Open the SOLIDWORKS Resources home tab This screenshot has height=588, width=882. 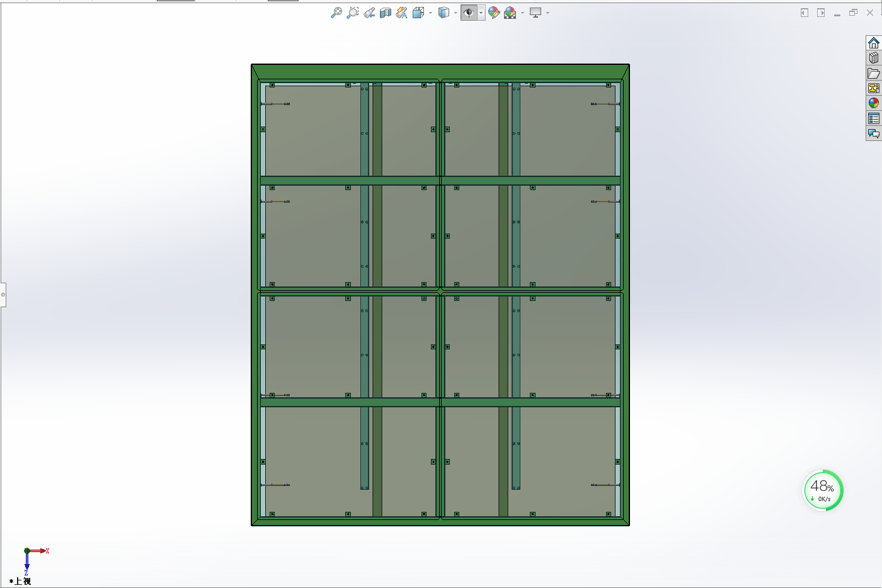[874, 43]
